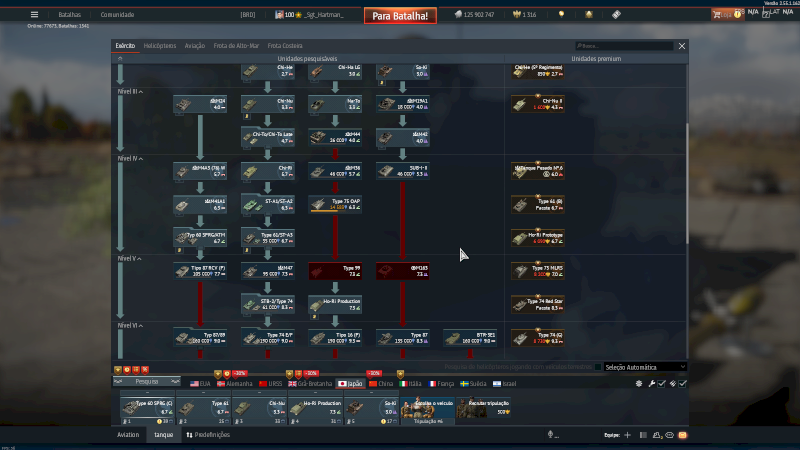
Task: Select the premium Type 74 Red Star
Action: (538, 305)
